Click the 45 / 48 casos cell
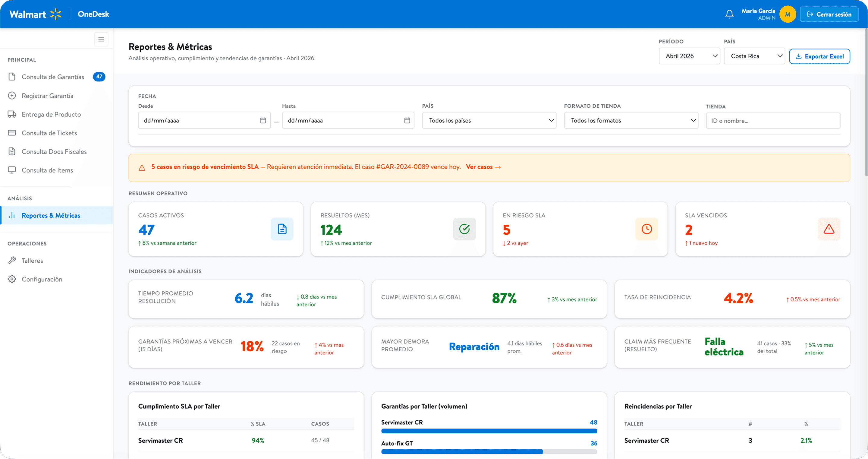This screenshot has height=459, width=868. (x=320, y=440)
